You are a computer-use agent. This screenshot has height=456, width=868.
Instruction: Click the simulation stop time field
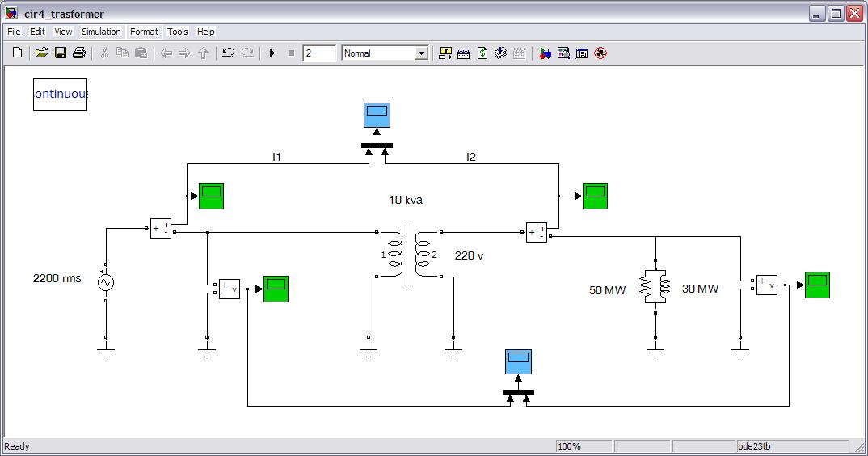(x=318, y=53)
